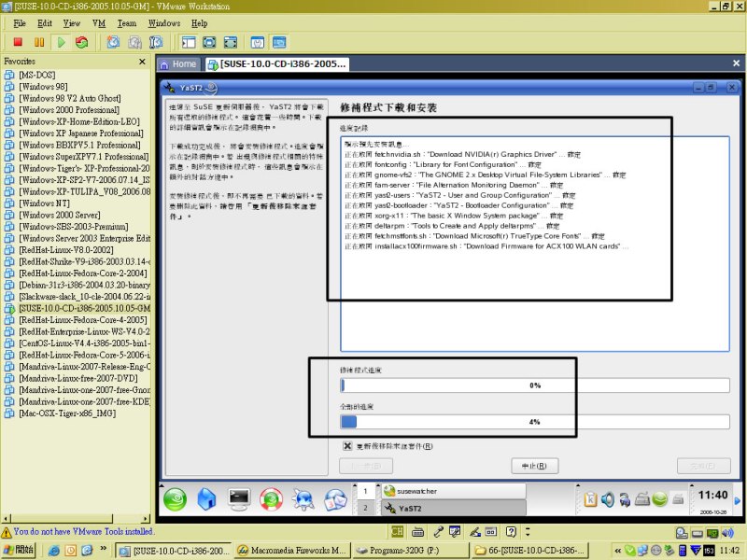Viewport: 747px width, 560px height.
Task: Open the SUSE green menu launcher
Action: pyautogui.click(x=176, y=499)
